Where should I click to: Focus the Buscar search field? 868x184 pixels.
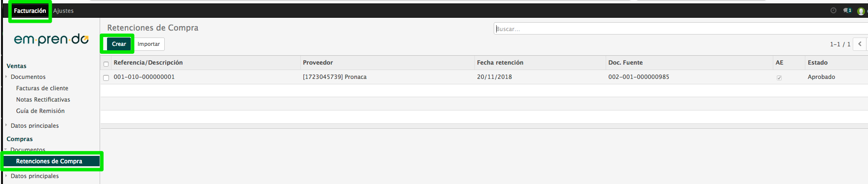coord(681,29)
